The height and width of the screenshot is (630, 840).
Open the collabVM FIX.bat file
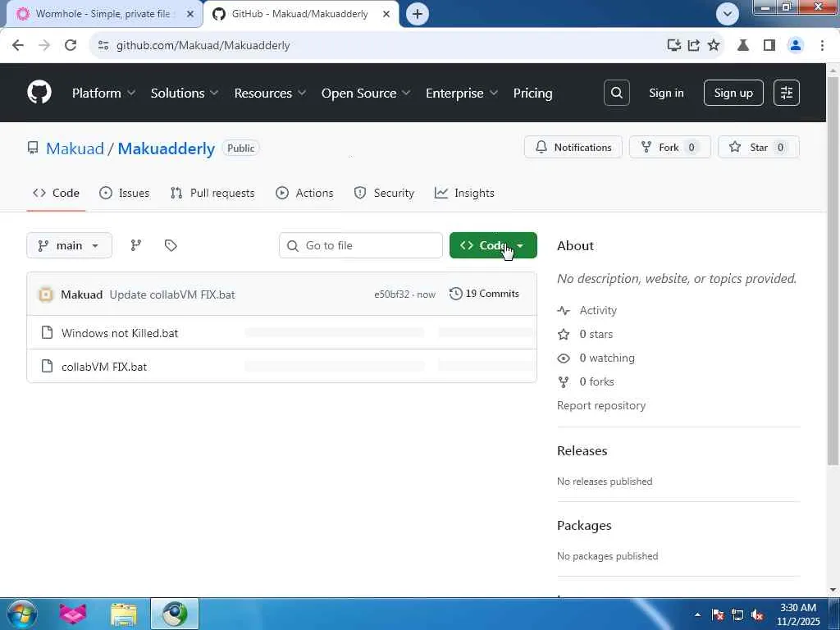[x=104, y=367]
